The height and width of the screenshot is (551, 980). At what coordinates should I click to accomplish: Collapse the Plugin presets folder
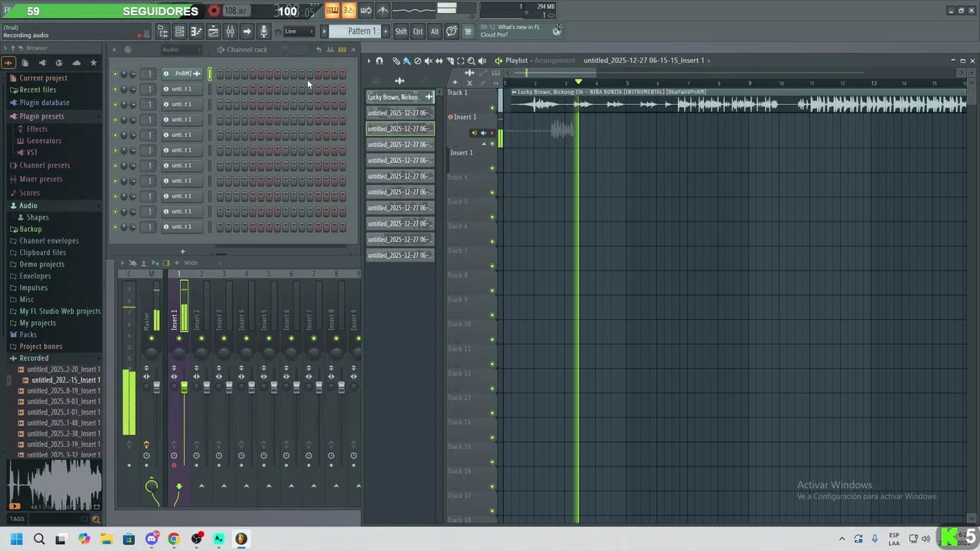[41, 116]
